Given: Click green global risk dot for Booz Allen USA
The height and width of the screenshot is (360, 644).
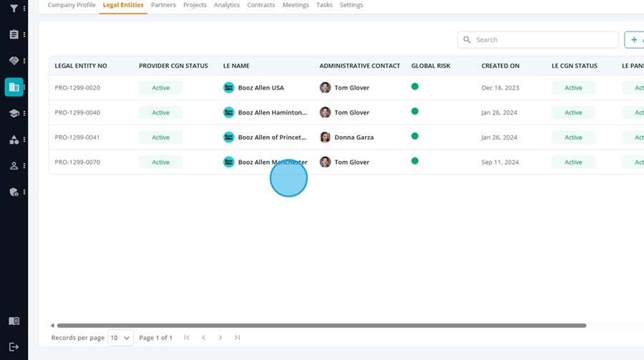Looking at the screenshot, I should [415, 87].
